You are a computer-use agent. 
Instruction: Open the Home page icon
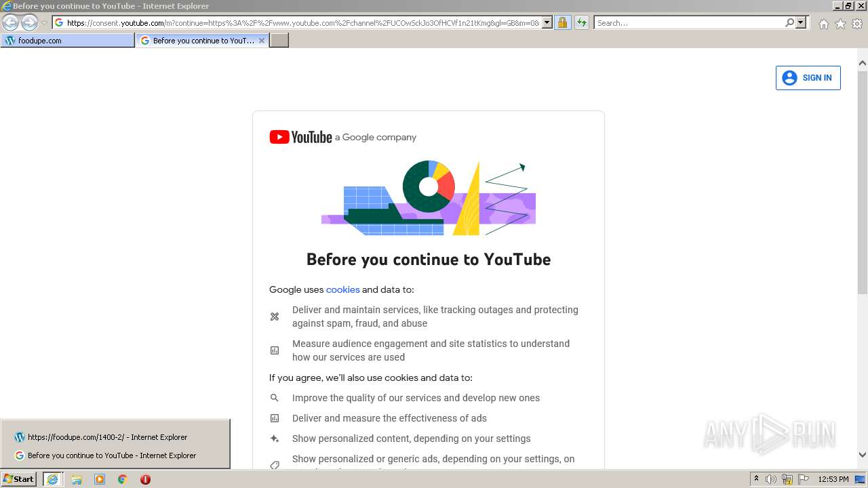click(x=823, y=24)
